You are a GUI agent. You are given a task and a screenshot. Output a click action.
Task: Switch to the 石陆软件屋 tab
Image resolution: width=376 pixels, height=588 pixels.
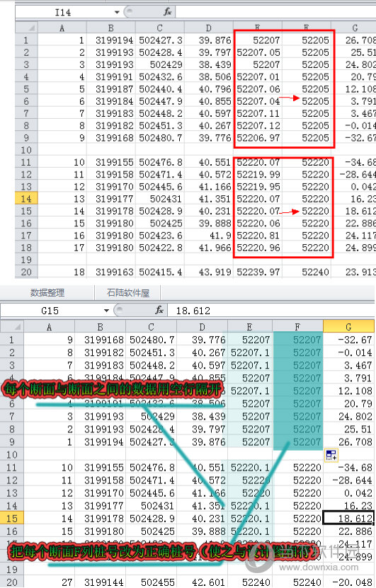[128, 292]
